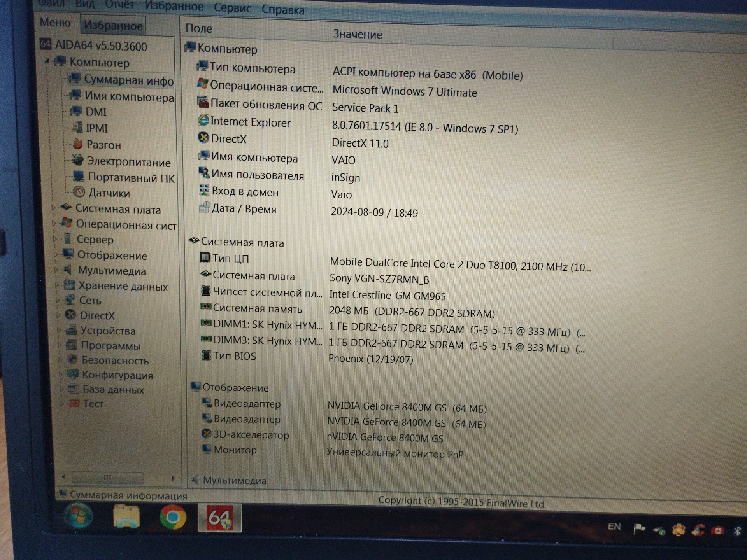
Task: Click tree panel horizontal scrollbar thumb
Action: click(107, 477)
